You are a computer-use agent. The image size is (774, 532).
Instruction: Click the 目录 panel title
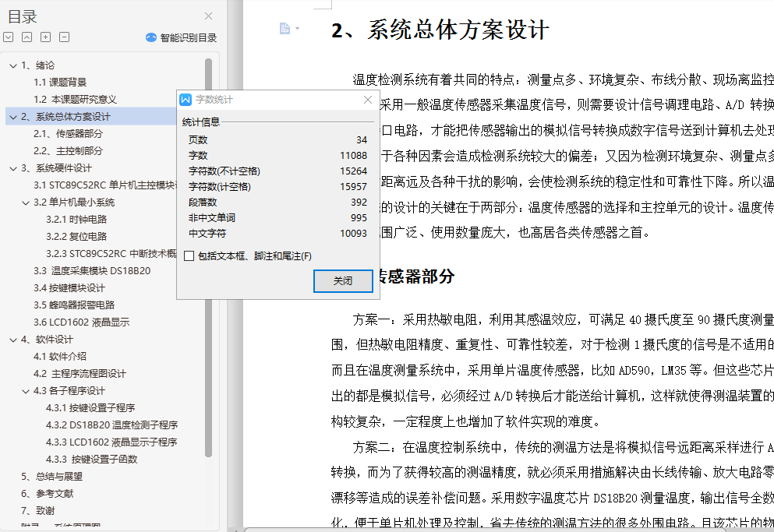point(22,17)
